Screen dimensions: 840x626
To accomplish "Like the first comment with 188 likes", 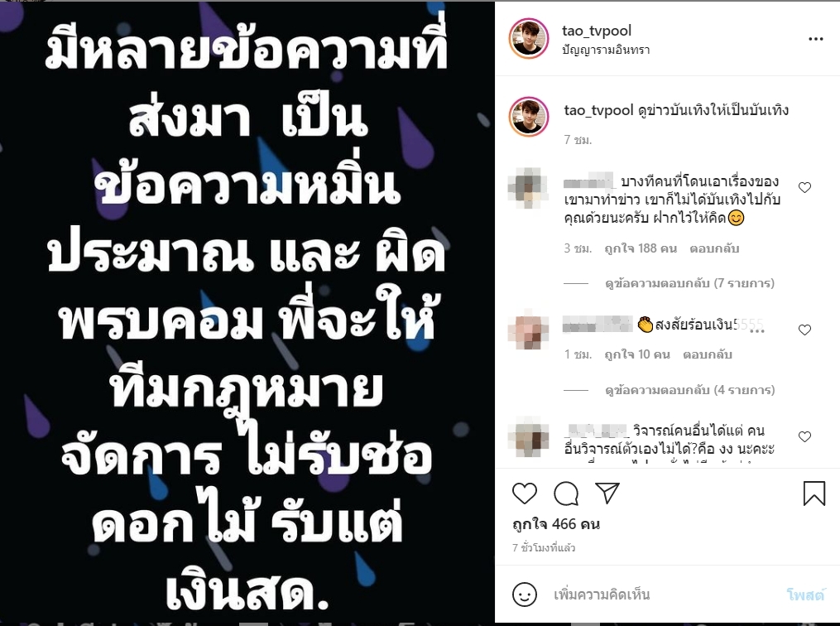I will coord(804,187).
